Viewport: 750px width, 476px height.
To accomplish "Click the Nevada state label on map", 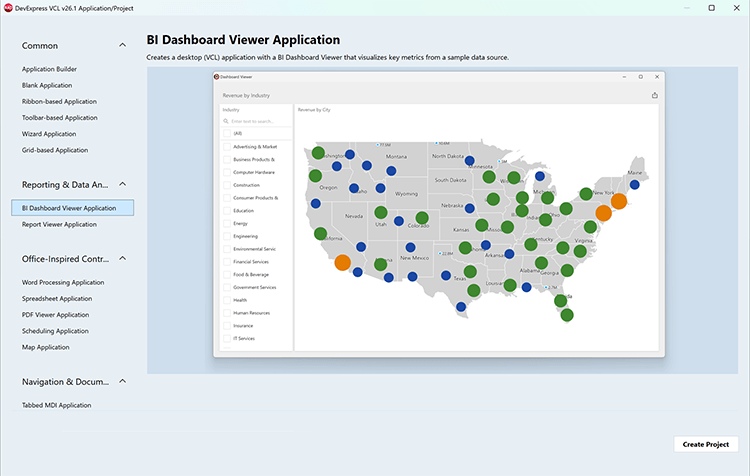I will pyautogui.click(x=354, y=216).
